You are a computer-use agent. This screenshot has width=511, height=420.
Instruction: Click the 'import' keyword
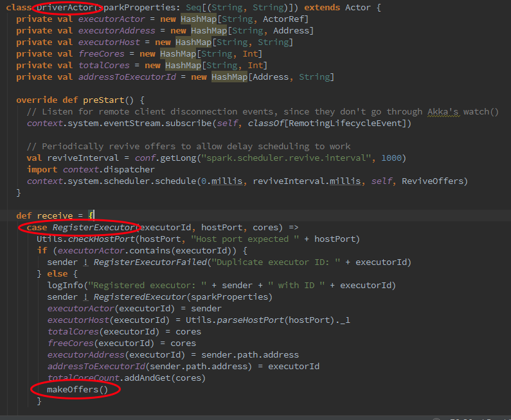[x=42, y=170]
